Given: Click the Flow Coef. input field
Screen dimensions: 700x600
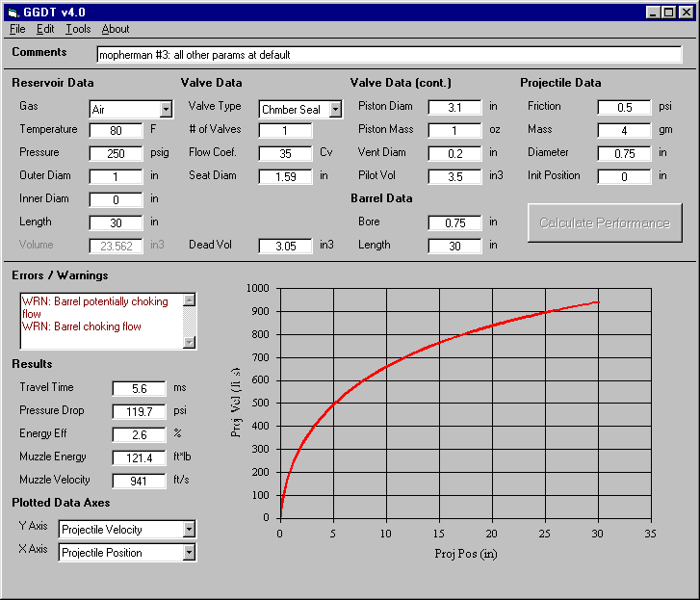Looking at the screenshot, I should click(285, 153).
